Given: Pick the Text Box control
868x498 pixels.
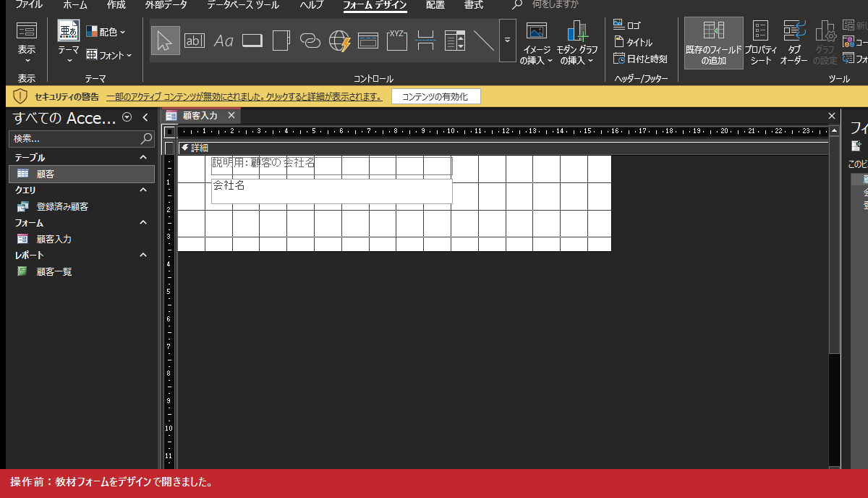Looking at the screenshot, I should click(195, 41).
